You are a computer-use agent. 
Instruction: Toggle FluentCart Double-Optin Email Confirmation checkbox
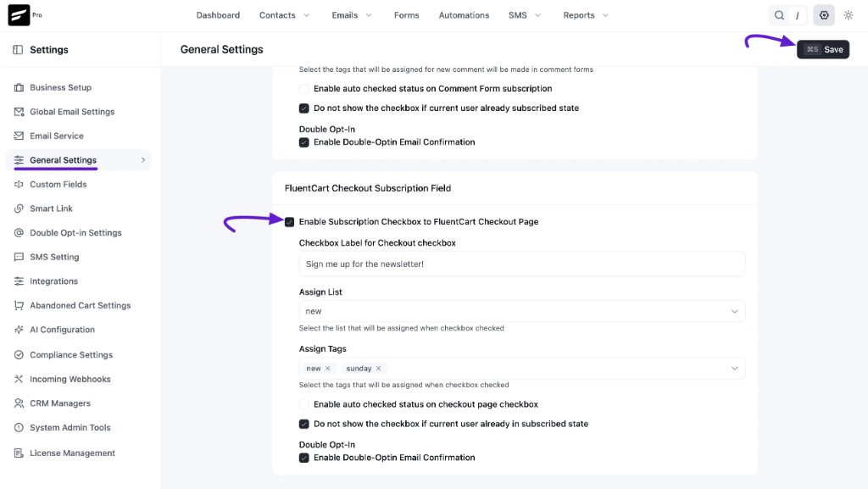[x=304, y=458]
